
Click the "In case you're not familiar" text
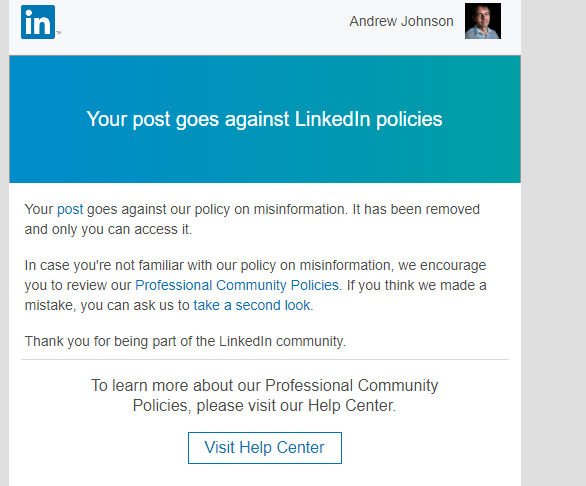(x=255, y=265)
